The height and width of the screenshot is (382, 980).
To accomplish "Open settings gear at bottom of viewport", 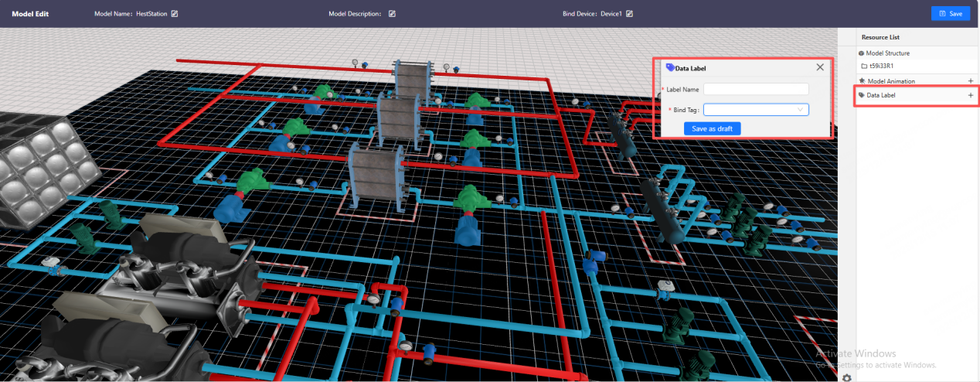I will point(847,377).
